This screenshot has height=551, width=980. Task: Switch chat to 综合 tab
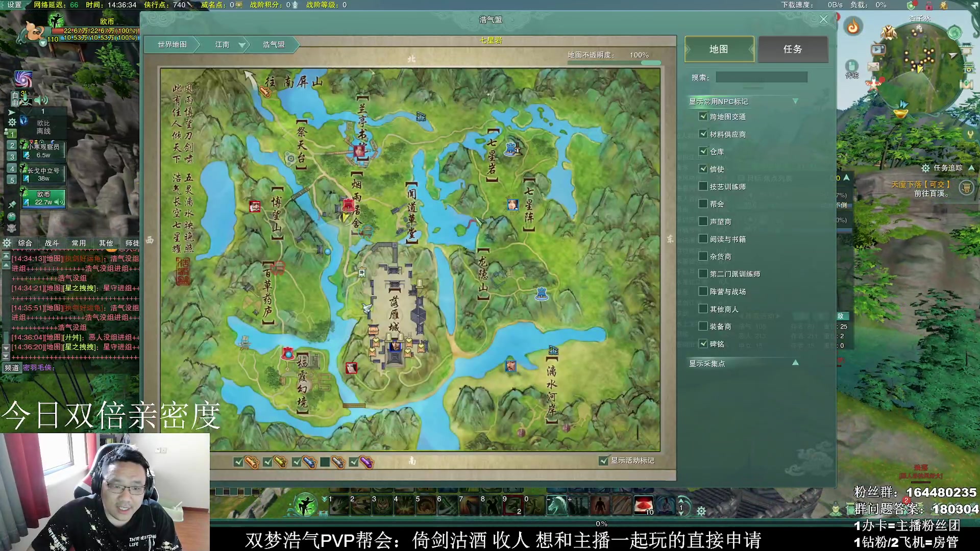tap(25, 243)
